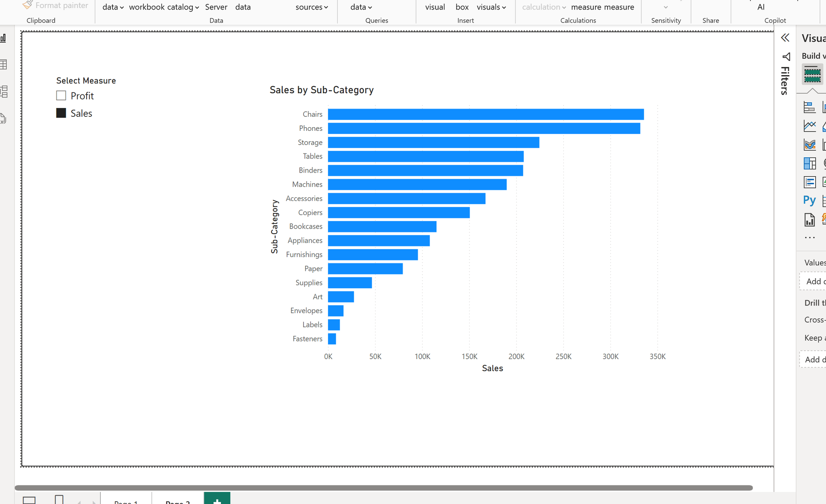The height and width of the screenshot is (504, 826).
Task: Switch to Table view in the left sidebar
Action: (x=4, y=64)
